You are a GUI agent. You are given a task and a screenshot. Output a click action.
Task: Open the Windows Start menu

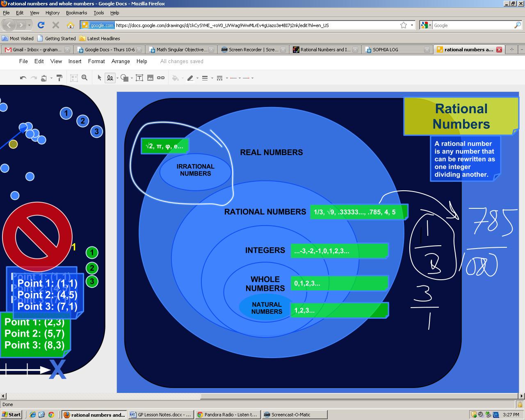point(11,415)
